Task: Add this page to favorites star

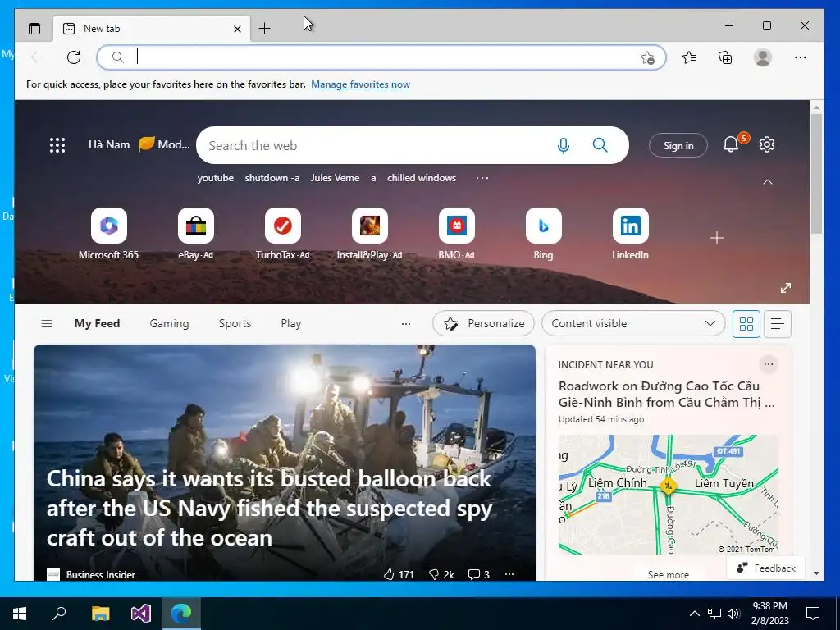Action: click(648, 58)
